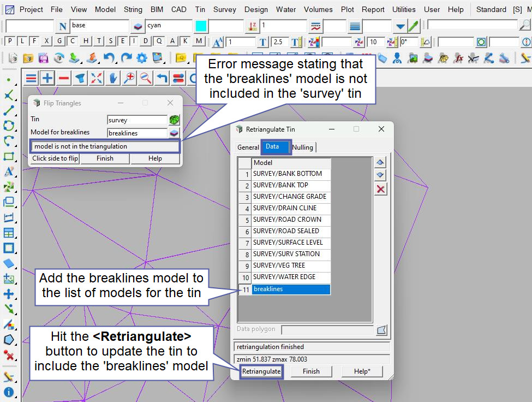532x402 pixels.
Task: Open the Survey menu
Action: tap(224, 9)
